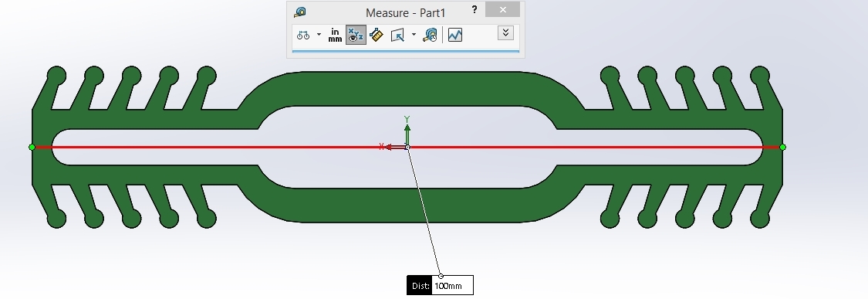Toggle the Show XYZ Measurements button
This screenshot has width=868, height=299.
point(356,35)
